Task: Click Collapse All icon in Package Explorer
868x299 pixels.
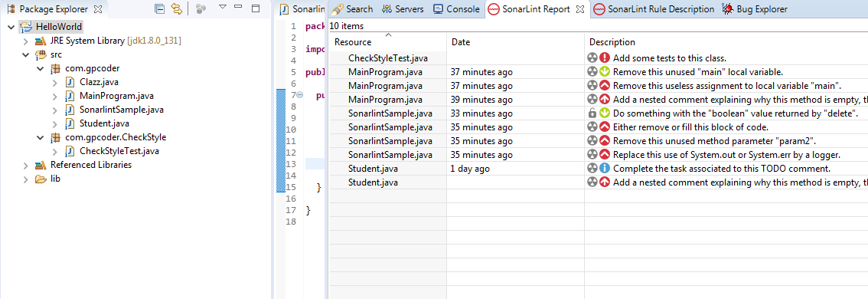Action: click(x=159, y=9)
